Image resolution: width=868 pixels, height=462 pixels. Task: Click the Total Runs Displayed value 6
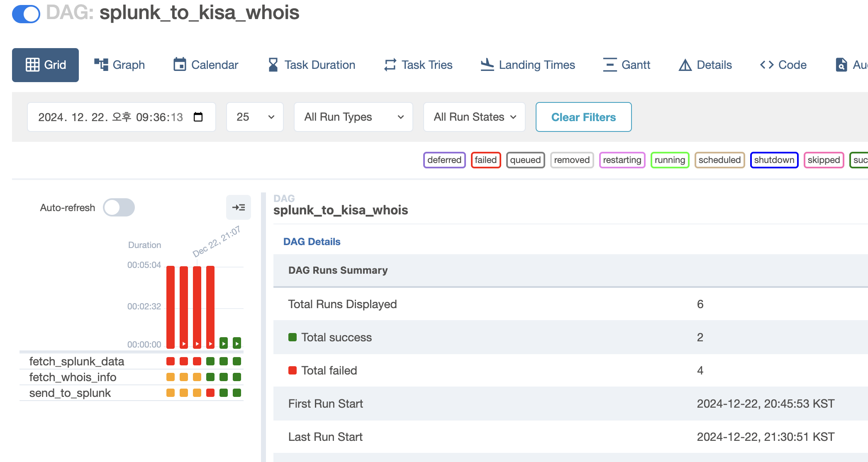pyautogui.click(x=700, y=304)
